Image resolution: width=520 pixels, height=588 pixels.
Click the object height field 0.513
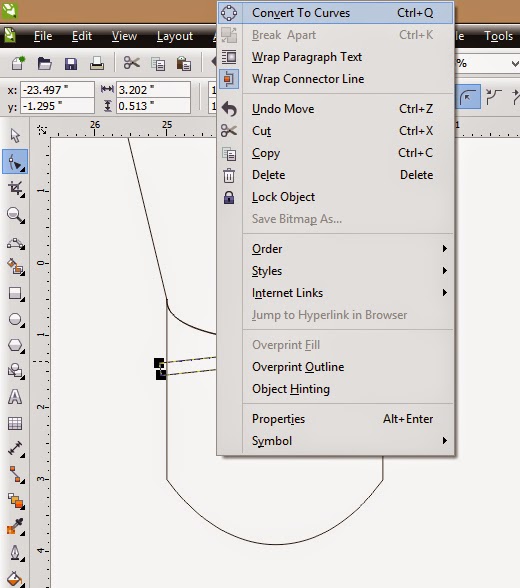coord(153,106)
